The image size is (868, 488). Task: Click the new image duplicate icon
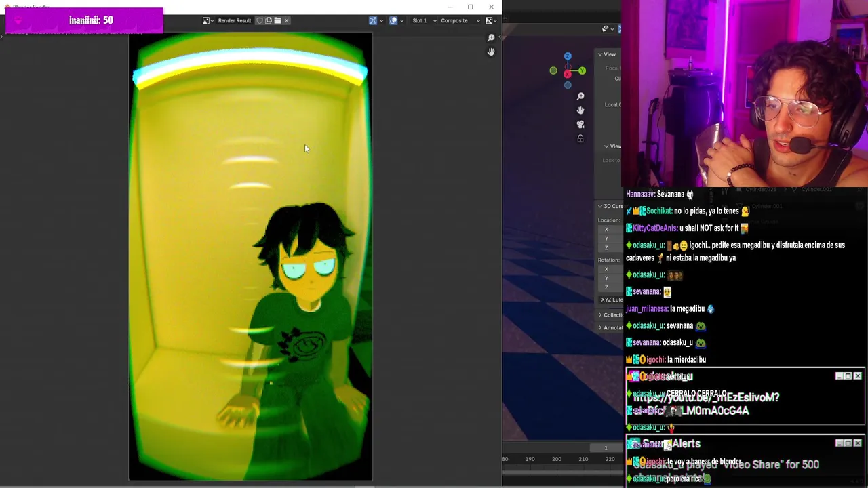(269, 21)
